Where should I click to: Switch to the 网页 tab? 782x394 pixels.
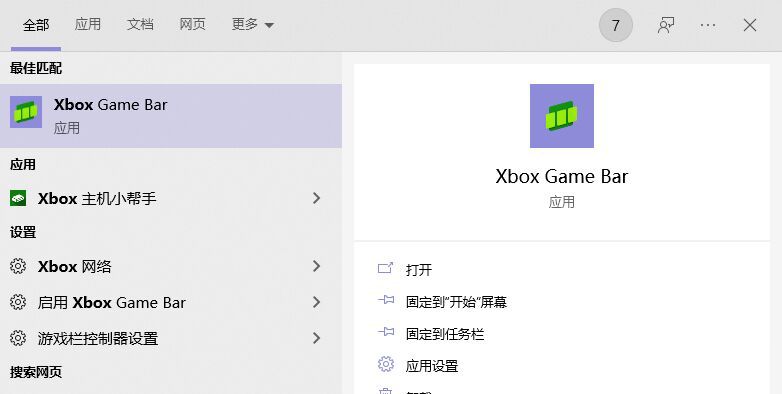[193, 24]
